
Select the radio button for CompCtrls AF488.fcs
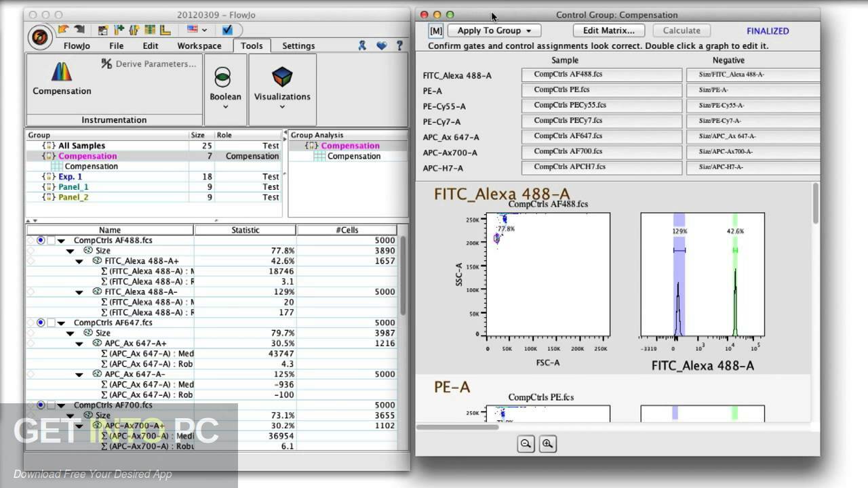[x=41, y=241]
